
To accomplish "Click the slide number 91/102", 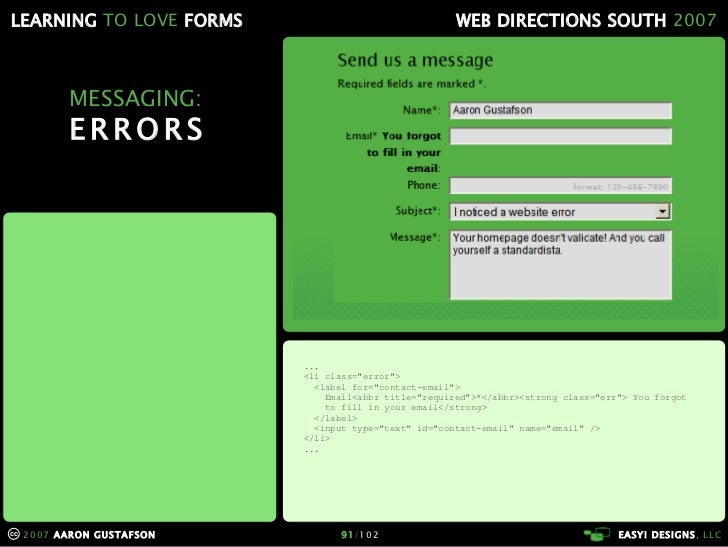I will click(x=360, y=534).
